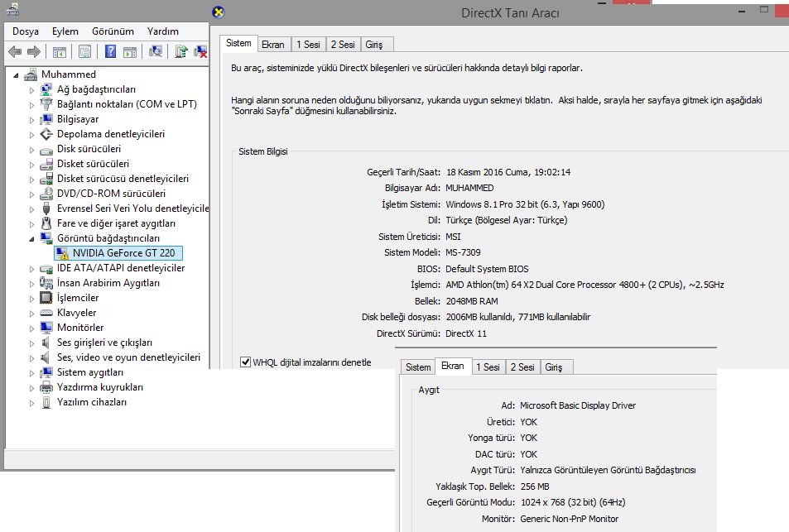Open the Dosya menu

[x=26, y=31]
